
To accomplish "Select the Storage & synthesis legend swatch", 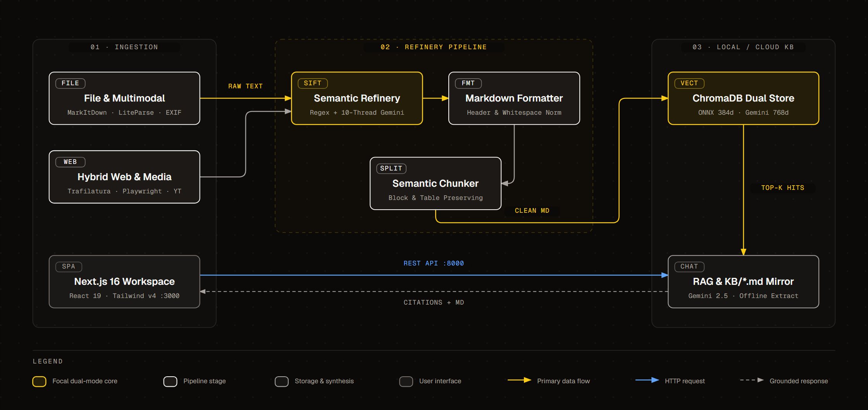I will [x=282, y=381].
